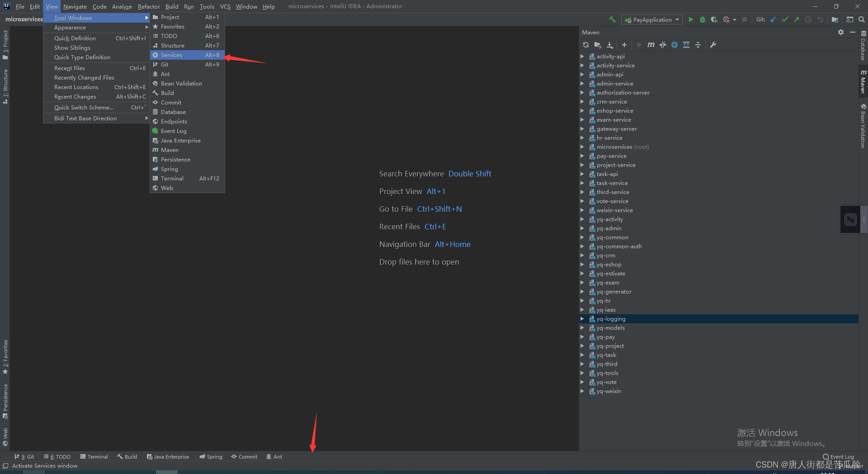Open the Bean Validation side tab
868x474 pixels.
863,126
